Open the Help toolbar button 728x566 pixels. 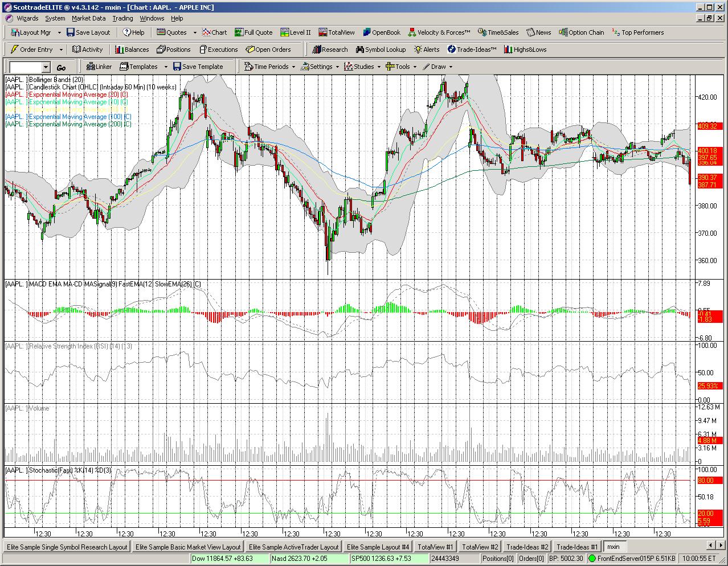pyautogui.click(x=134, y=32)
